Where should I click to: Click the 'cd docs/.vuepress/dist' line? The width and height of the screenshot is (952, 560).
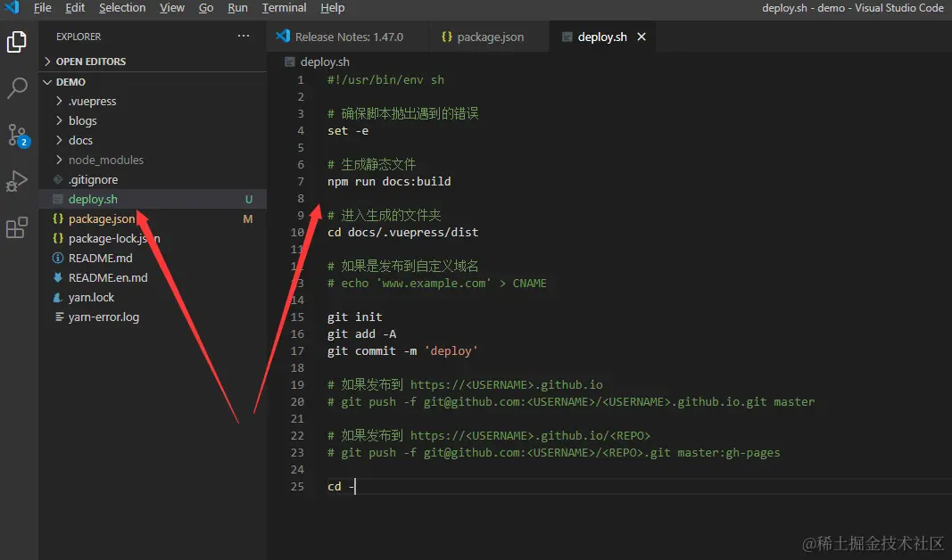(x=402, y=233)
